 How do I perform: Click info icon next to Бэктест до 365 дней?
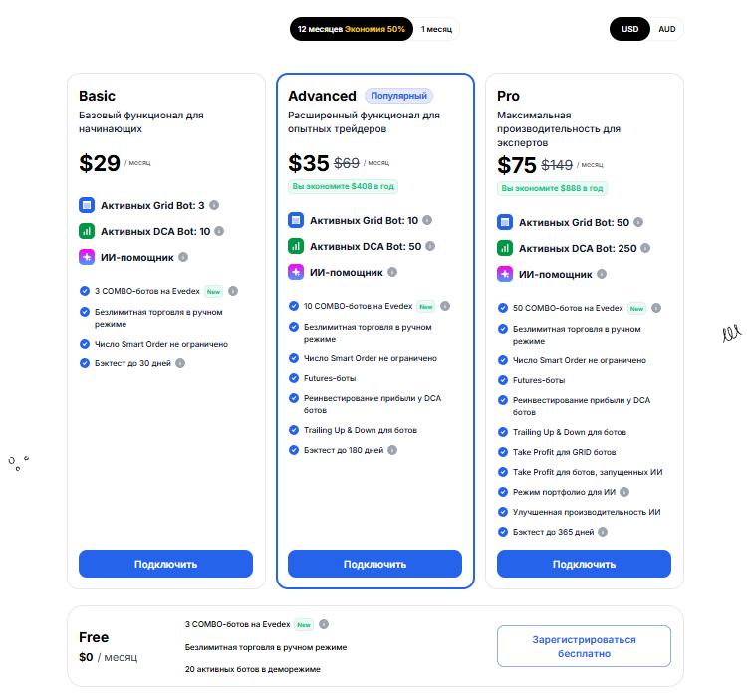click(x=603, y=532)
